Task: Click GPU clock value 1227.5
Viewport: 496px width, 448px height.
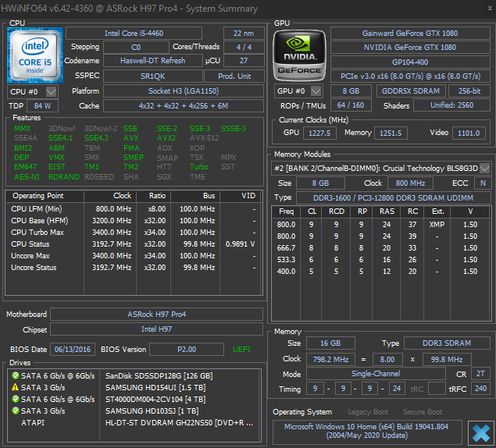Action: (319, 133)
